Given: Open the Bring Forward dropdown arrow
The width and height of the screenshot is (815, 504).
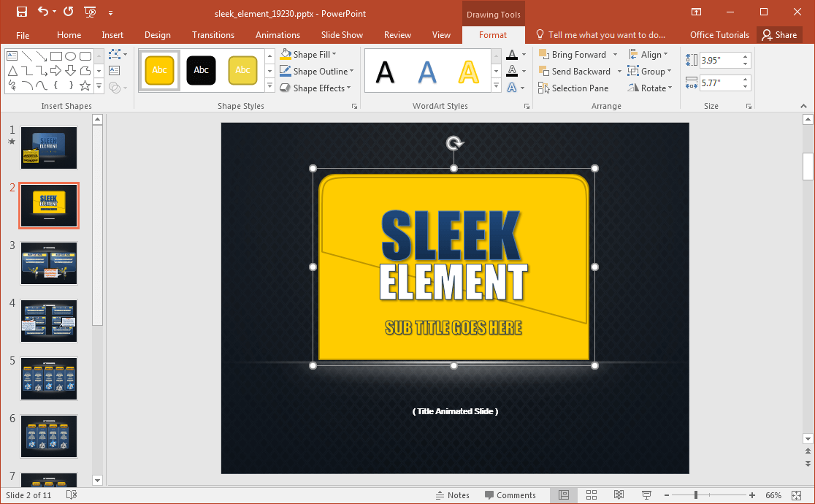Looking at the screenshot, I should [615, 55].
